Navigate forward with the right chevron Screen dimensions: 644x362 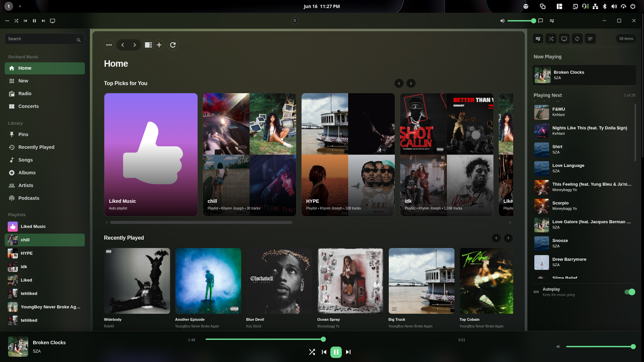tap(135, 45)
